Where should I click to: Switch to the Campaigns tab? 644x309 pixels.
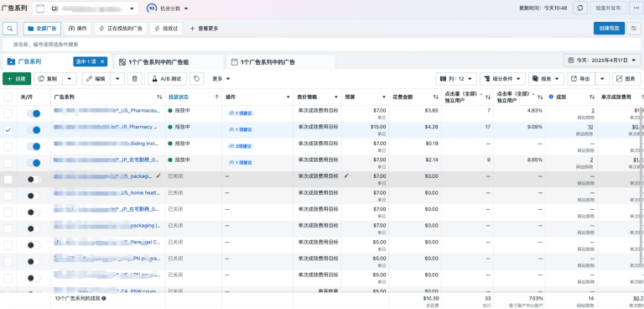pyautogui.click(x=29, y=62)
